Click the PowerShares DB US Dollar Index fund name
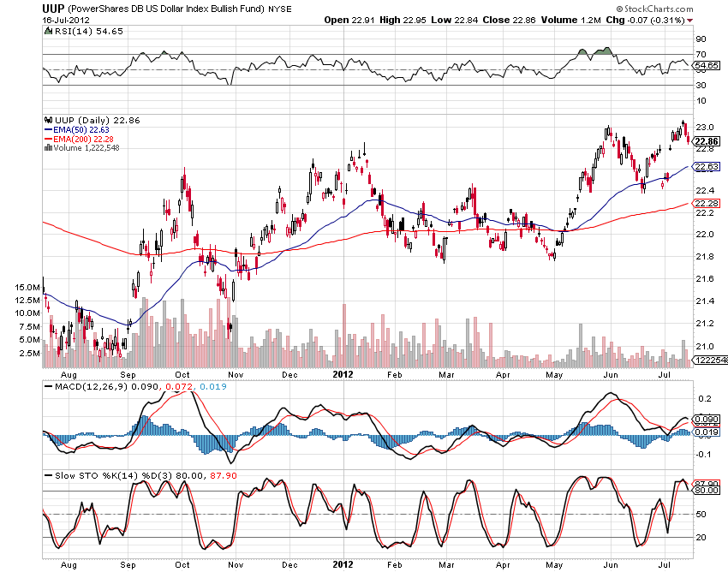Screen dimensions: 728x572 point(166,9)
